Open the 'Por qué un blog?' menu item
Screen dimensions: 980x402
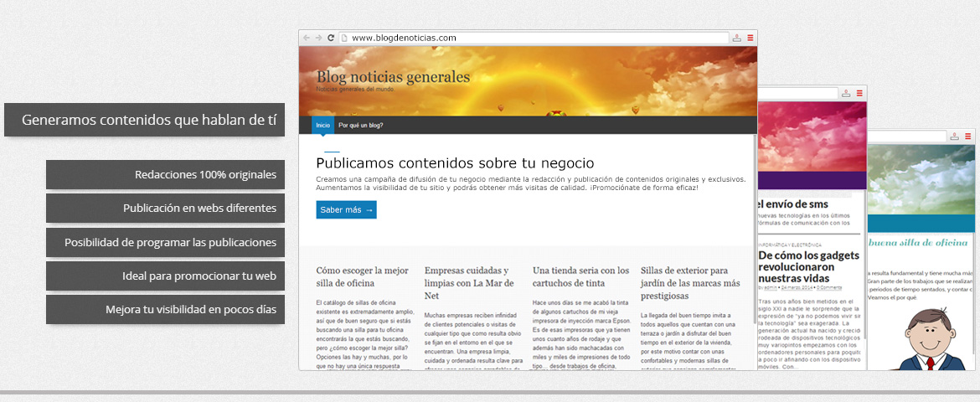tap(361, 126)
